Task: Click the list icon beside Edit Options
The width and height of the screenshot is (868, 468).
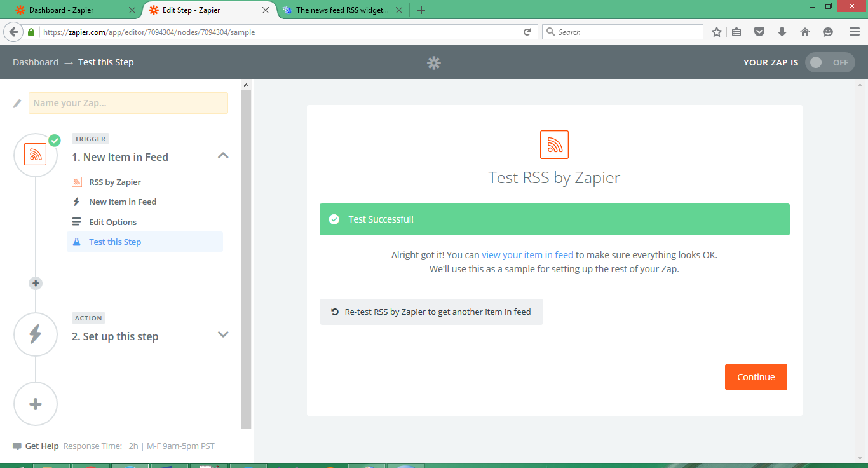Action: click(x=76, y=222)
